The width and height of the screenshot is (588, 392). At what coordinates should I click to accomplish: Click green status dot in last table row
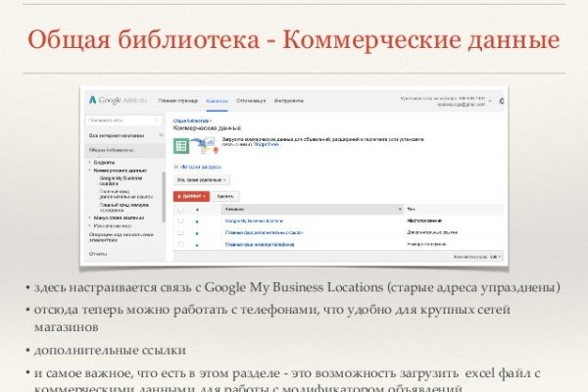[x=196, y=244]
